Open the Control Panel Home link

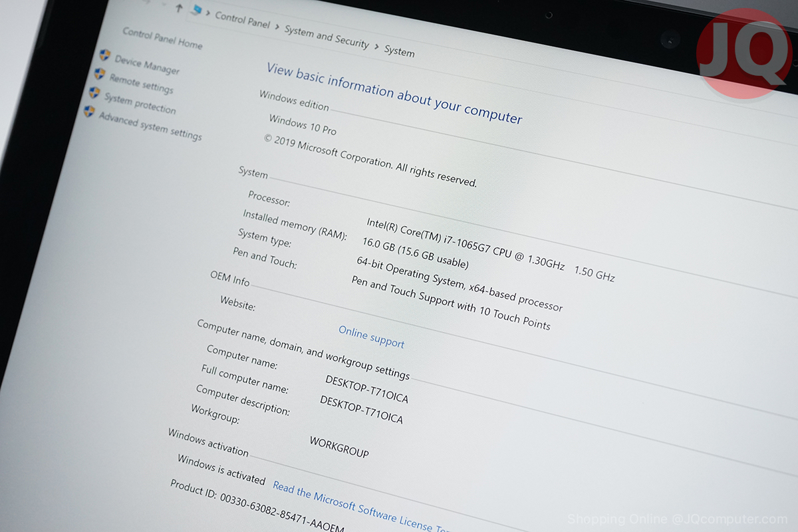(162, 37)
